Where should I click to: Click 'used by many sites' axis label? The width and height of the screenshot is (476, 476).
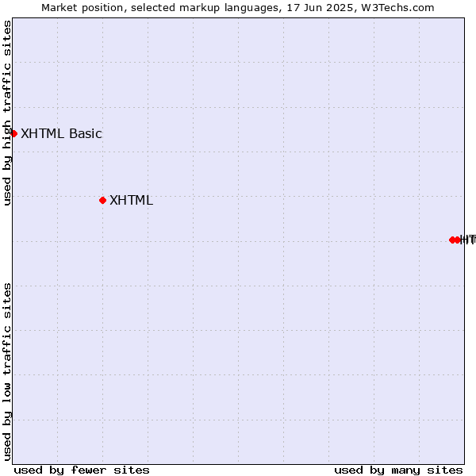[x=398, y=470]
